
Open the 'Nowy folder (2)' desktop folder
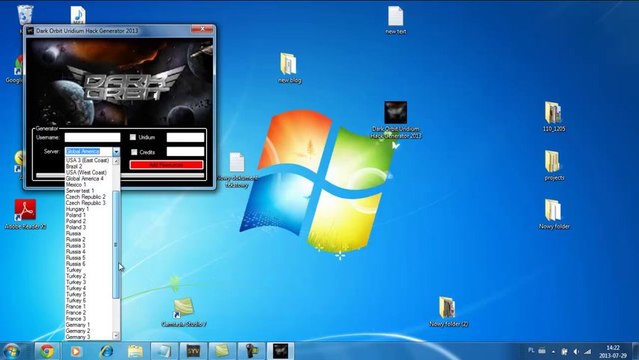click(448, 312)
